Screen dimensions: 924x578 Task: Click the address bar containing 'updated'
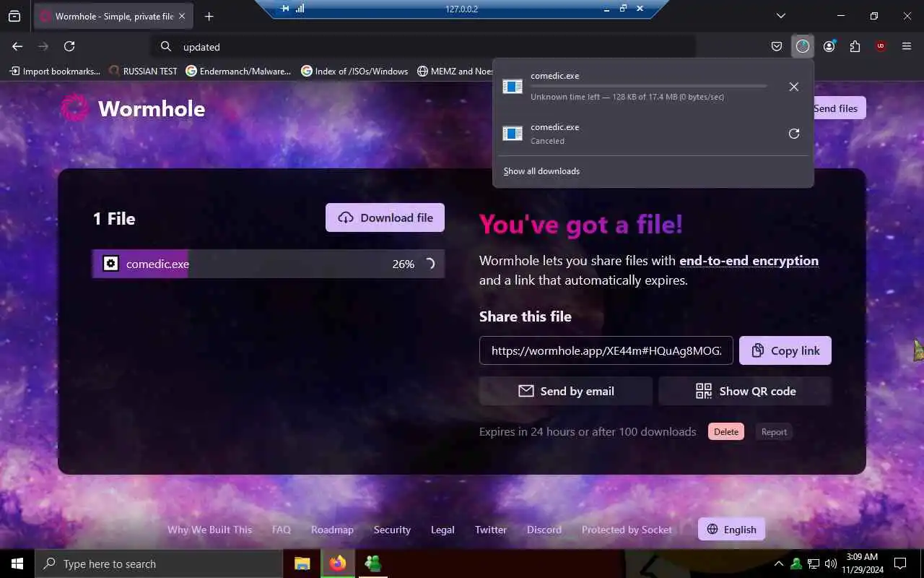click(x=424, y=46)
